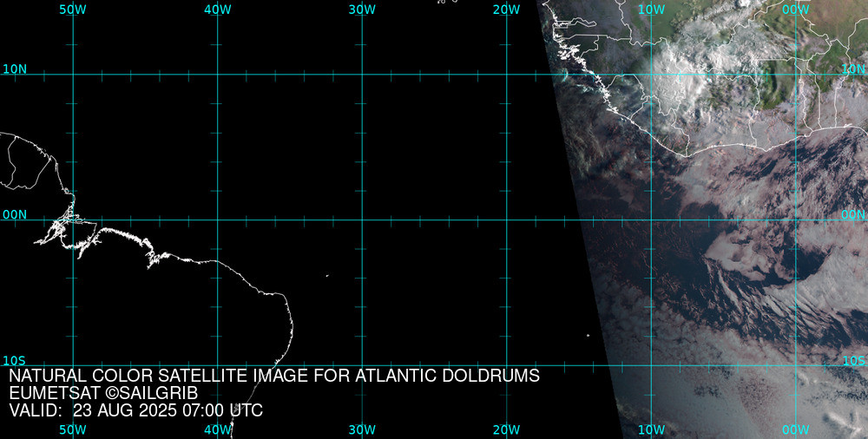Click the '00N' latitude label on the right edge

pyautogui.click(x=853, y=215)
